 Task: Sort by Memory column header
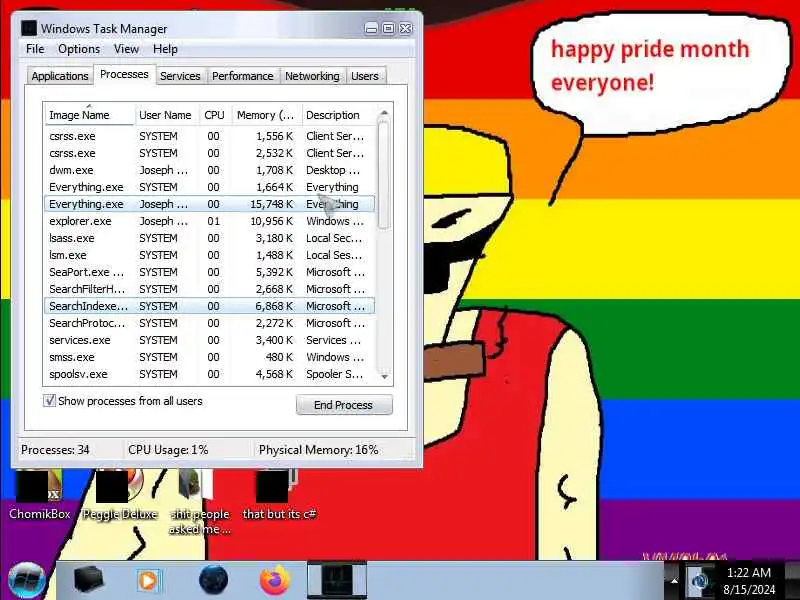(x=267, y=115)
